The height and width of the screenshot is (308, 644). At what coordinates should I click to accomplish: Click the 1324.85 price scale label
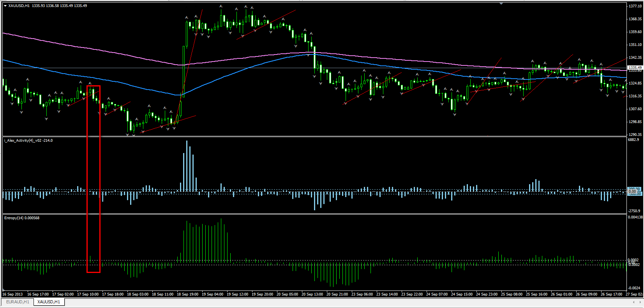[635, 83]
